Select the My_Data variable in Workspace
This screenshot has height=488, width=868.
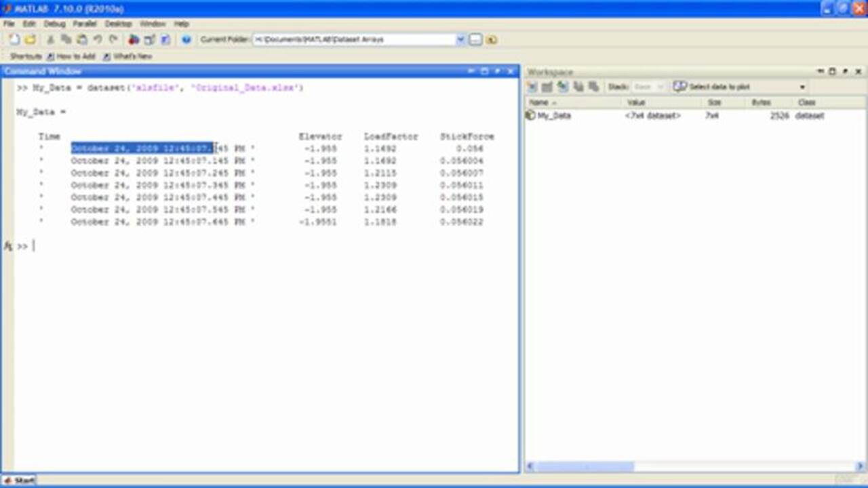[x=553, y=116]
